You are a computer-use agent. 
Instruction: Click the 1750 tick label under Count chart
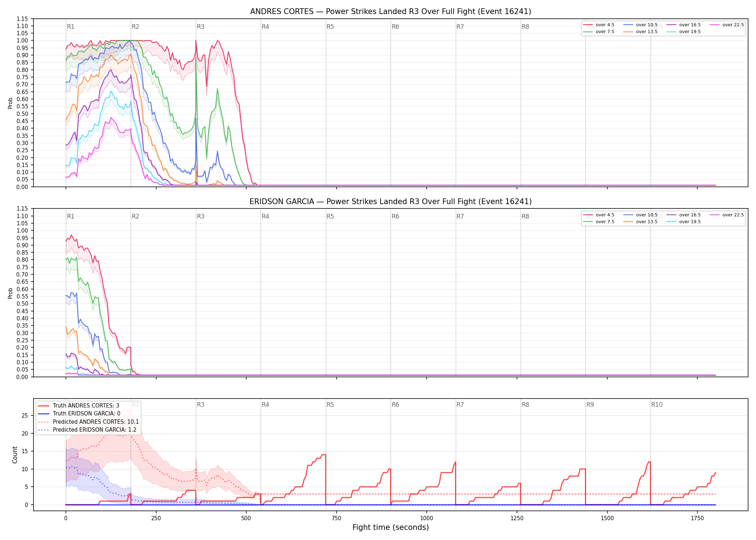point(697,518)
